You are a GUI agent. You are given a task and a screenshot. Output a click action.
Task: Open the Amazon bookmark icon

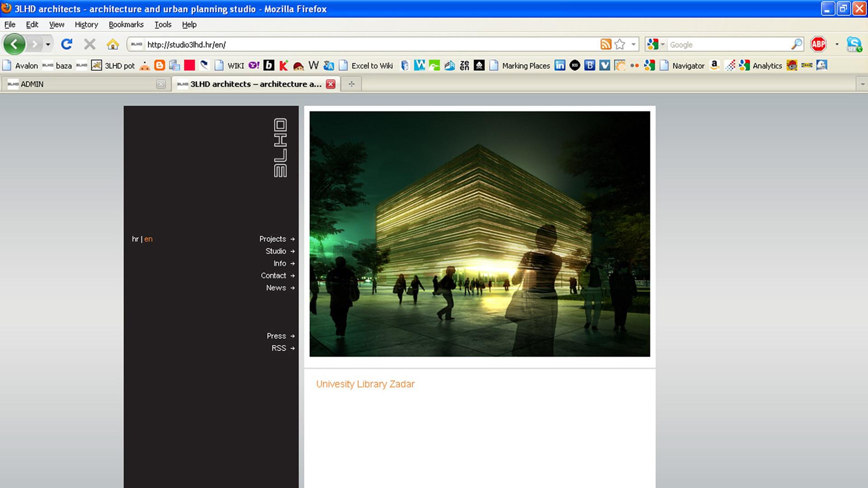coord(714,66)
